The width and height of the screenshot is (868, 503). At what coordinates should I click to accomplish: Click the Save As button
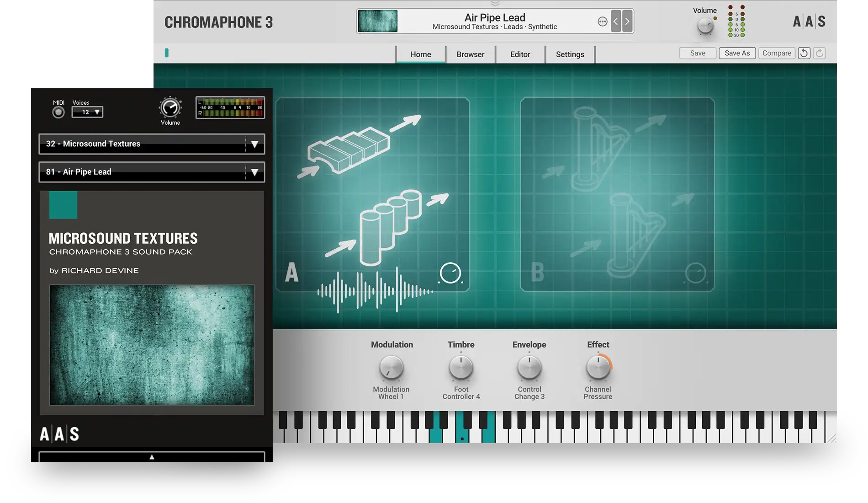[x=737, y=53]
